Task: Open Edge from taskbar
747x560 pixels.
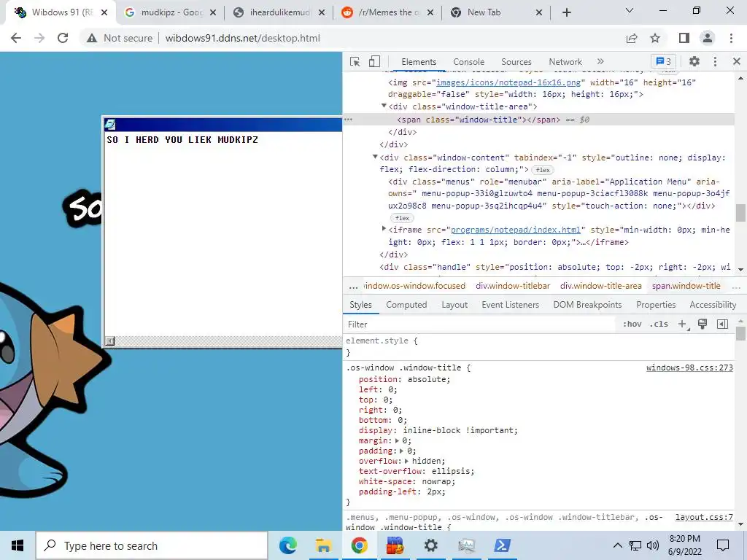Action: (x=287, y=545)
